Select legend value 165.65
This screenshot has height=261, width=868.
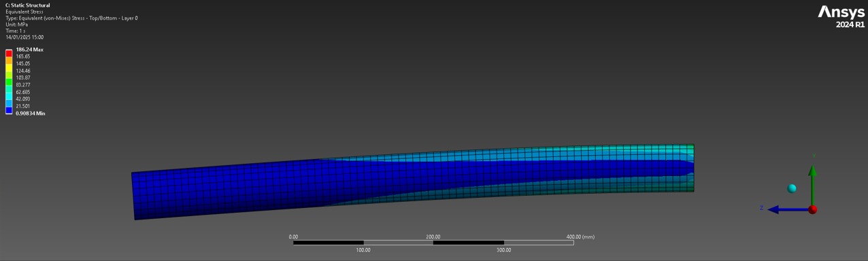pyautogui.click(x=23, y=56)
